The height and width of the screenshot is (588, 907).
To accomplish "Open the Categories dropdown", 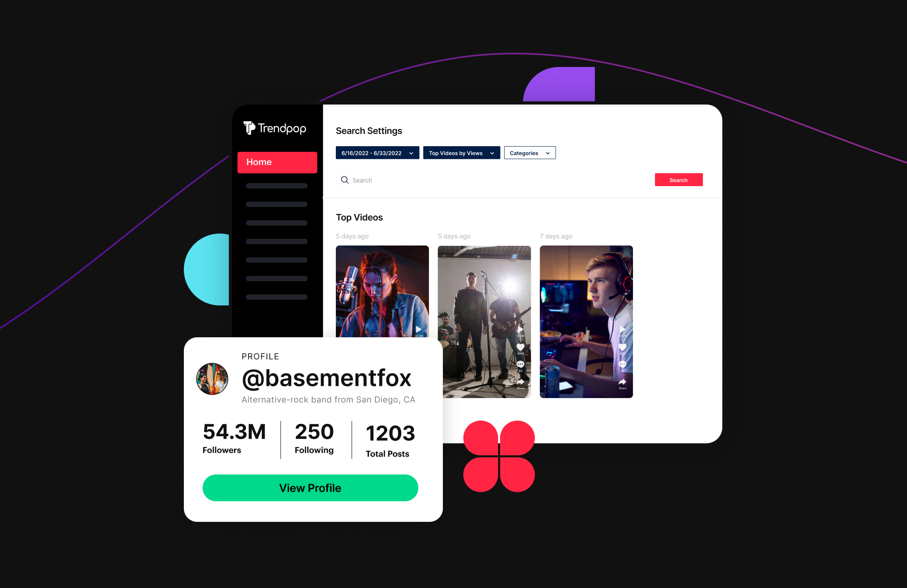I will coord(530,153).
